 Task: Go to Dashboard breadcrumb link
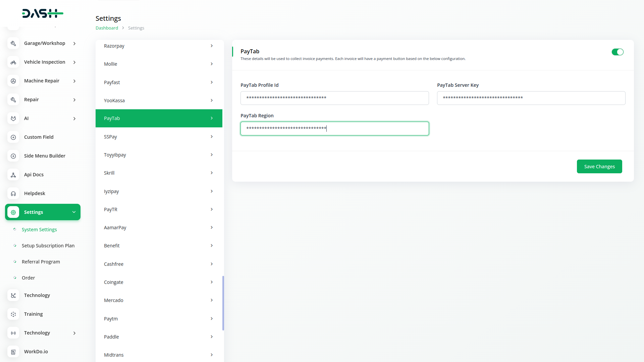point(107,28)
